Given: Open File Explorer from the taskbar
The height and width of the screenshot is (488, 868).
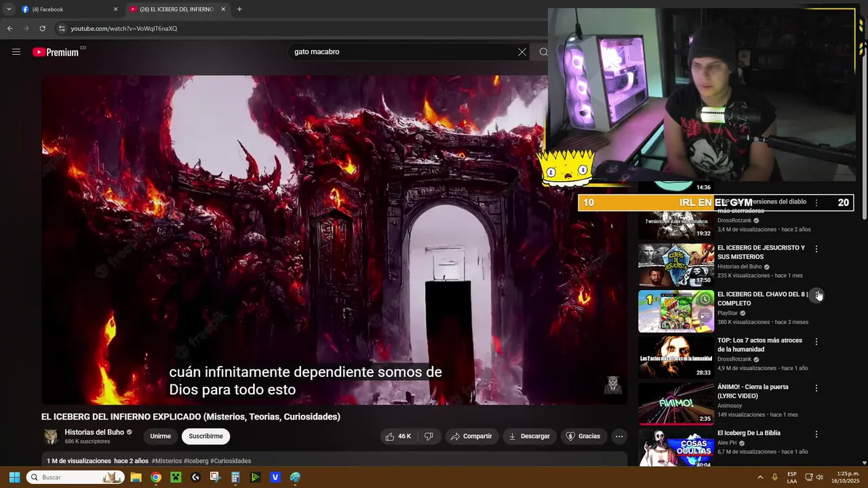Looking at the screenshot, I should pos(136,477).
